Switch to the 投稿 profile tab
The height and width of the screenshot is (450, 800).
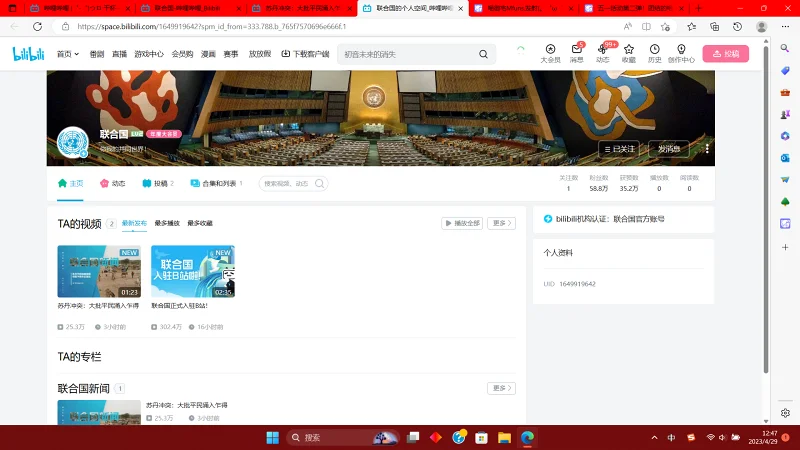click(158, 183)
